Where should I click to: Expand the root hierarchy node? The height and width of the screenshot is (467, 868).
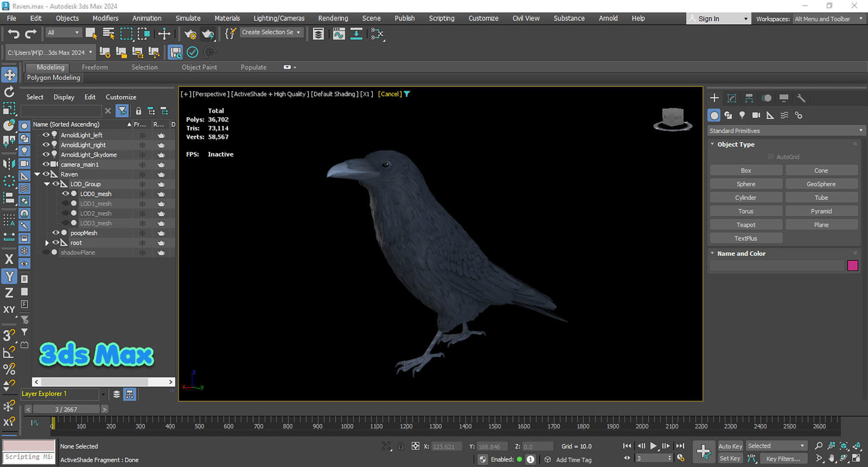(x=47, y=243)
